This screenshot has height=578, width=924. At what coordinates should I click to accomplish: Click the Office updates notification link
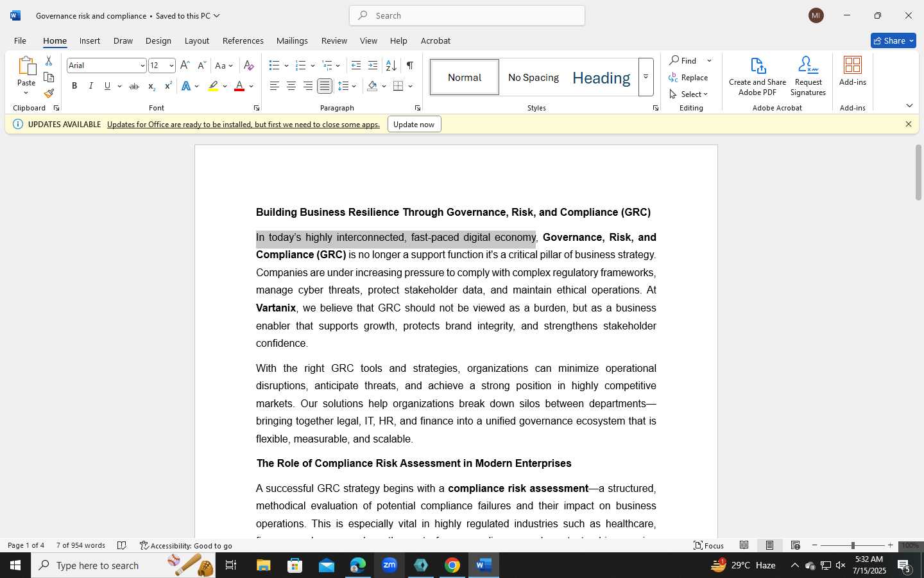(x=243, y=125)
